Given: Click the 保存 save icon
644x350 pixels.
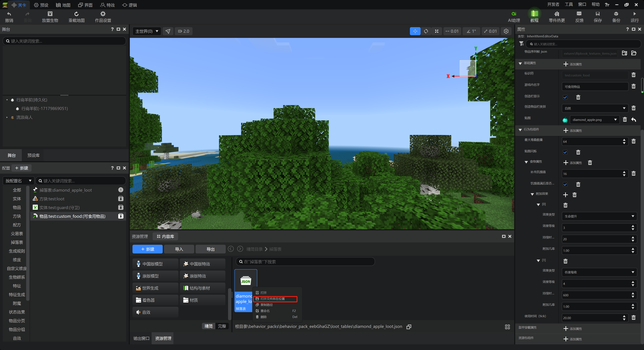Looking at the screenshot, I should (598, 14).
